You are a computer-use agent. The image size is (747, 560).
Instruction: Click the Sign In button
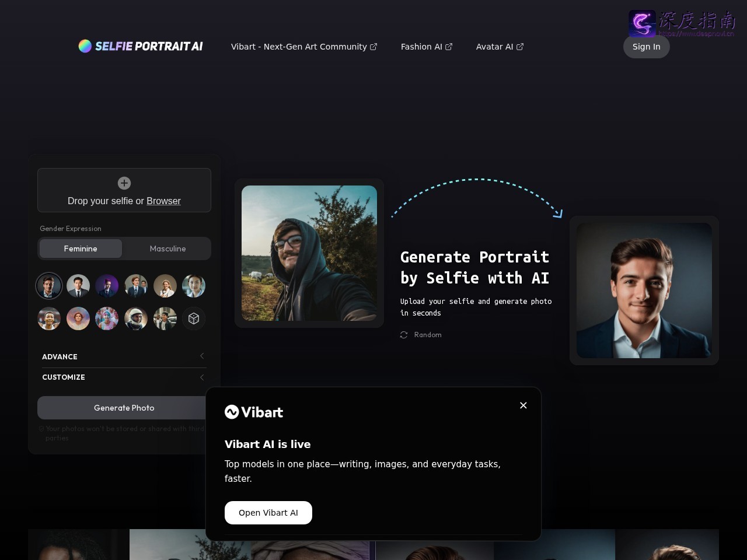pos(647,47)
